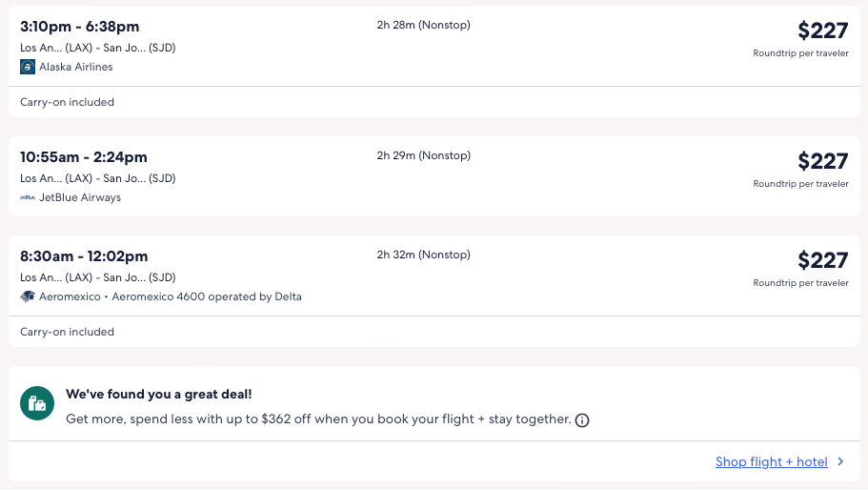Click the $227 price on the Aeromexico flight
Image resolution: width=868 pixels, height=490 pixels.
(822, 260)
